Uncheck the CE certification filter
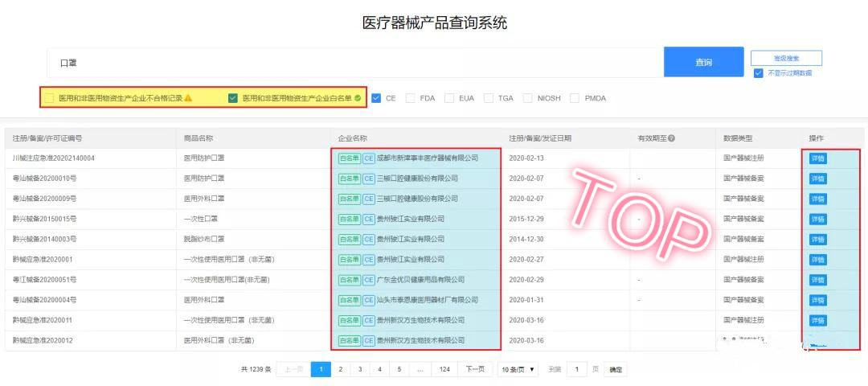868x386 pixels. tap(376, 98)
